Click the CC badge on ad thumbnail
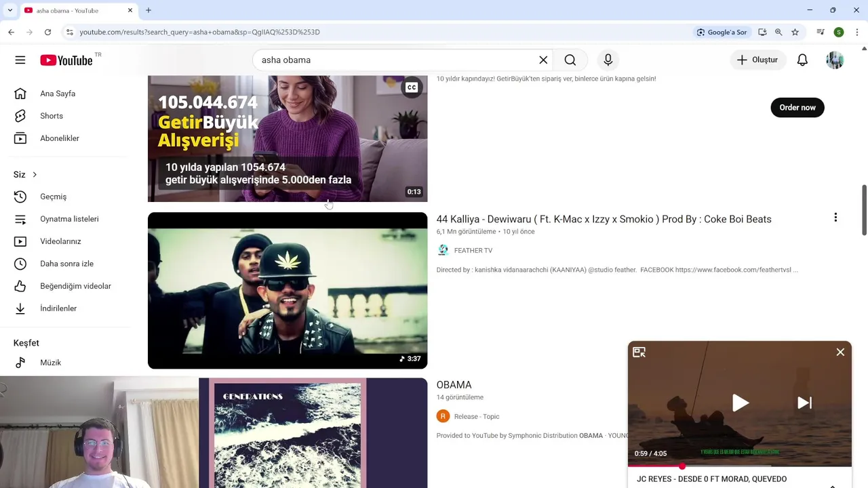 click(412, 87)
